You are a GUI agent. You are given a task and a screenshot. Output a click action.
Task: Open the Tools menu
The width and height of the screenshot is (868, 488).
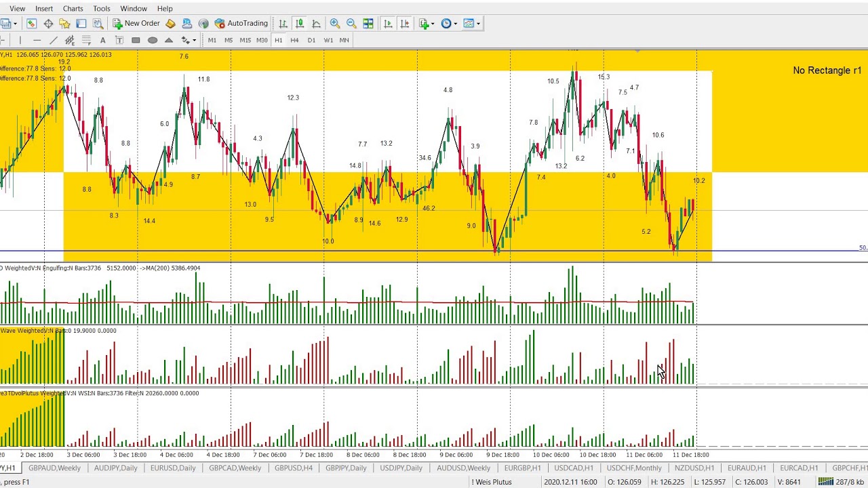(x=102, y=9)
